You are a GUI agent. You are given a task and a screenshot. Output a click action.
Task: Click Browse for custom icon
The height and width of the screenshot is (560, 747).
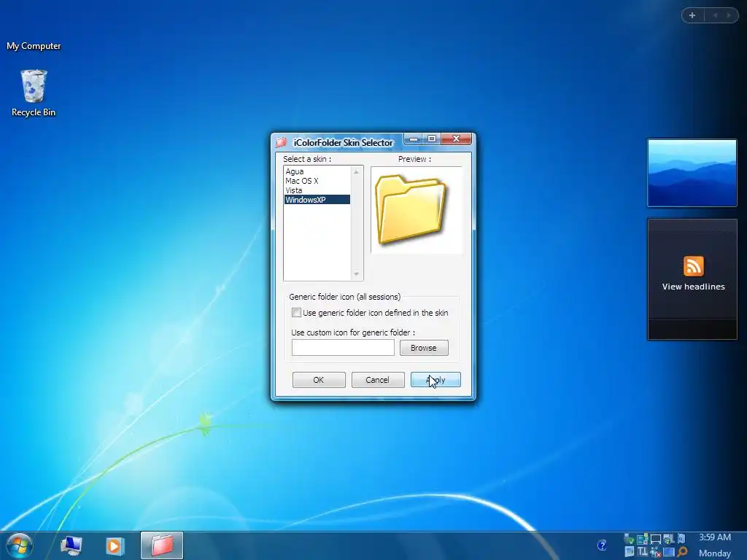(424, 348)
